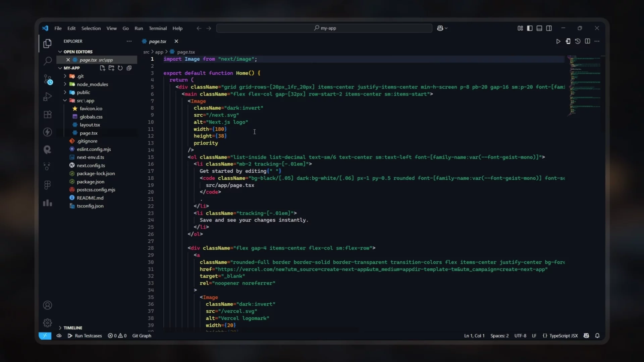This screenshot has height=362, width=644.
Task: Open layout.tsx file
Action: 90,125
